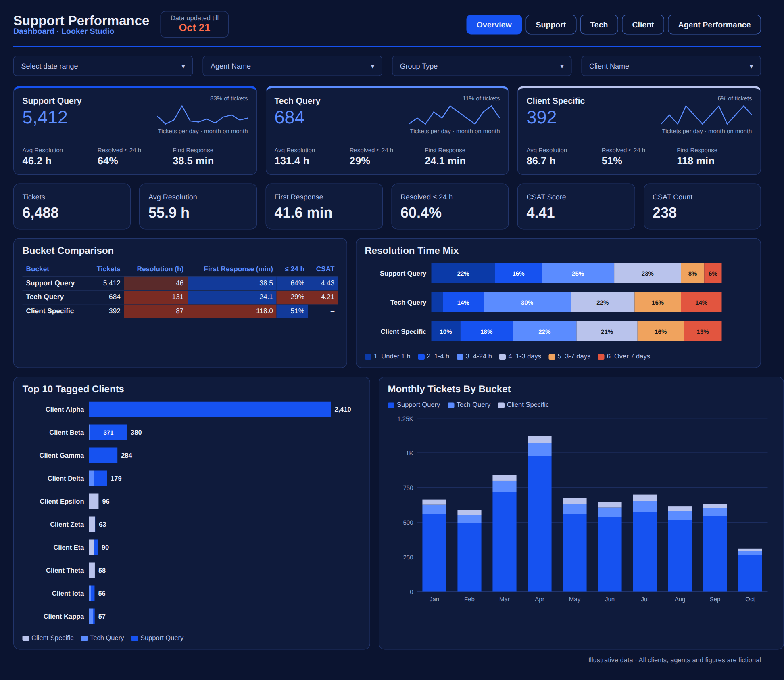Sort table by First Response (min) header
784x680 pixels.
(x=238, y=269)
